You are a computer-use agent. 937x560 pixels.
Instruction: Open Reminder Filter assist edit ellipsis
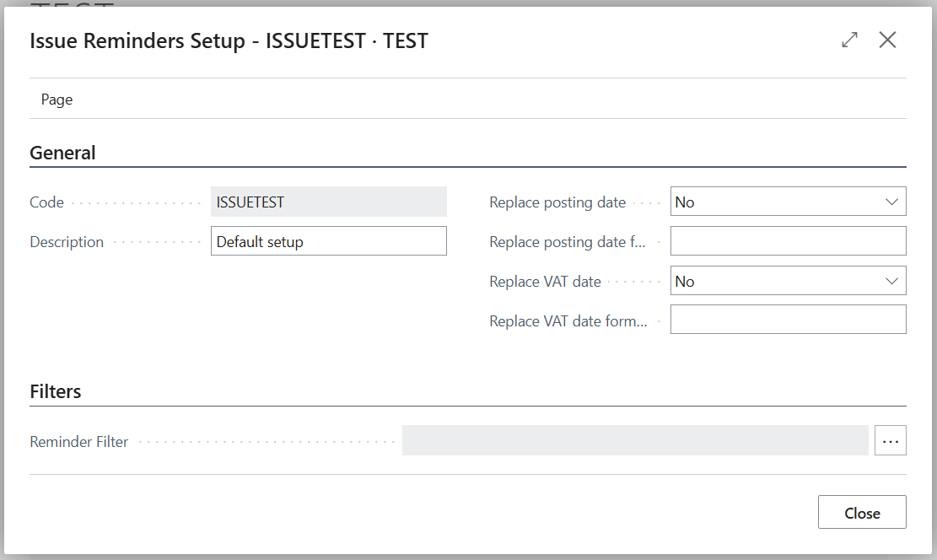891,440
